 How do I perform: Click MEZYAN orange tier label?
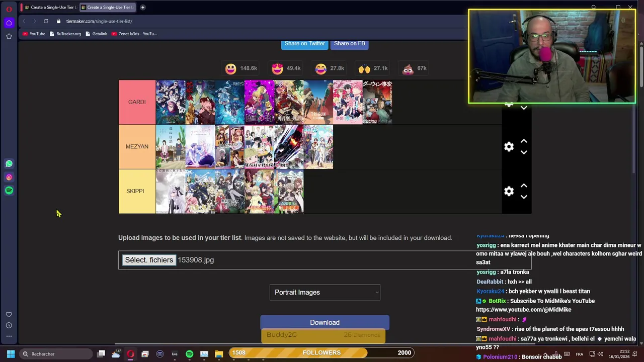(x=137, y=147)
